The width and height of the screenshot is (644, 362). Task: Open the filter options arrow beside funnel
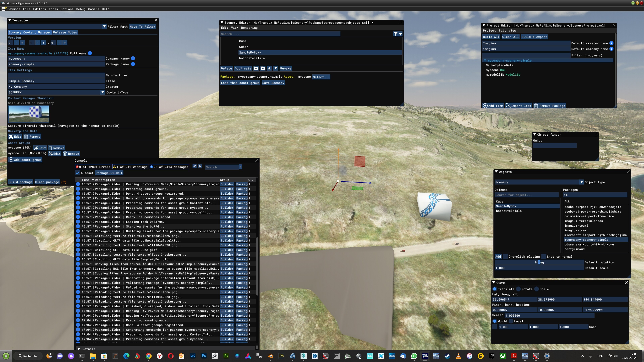[x=400, y=34]
